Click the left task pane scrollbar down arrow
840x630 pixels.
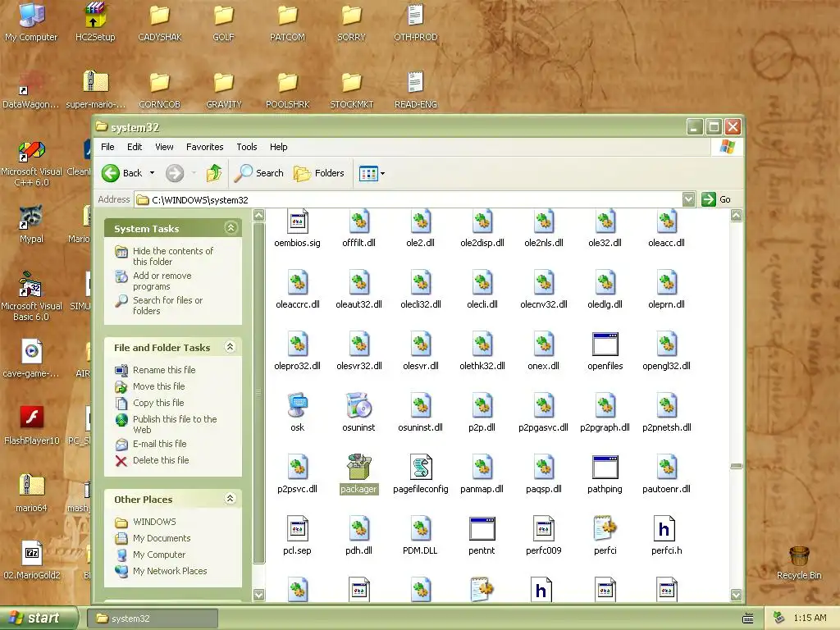point(258,594)
